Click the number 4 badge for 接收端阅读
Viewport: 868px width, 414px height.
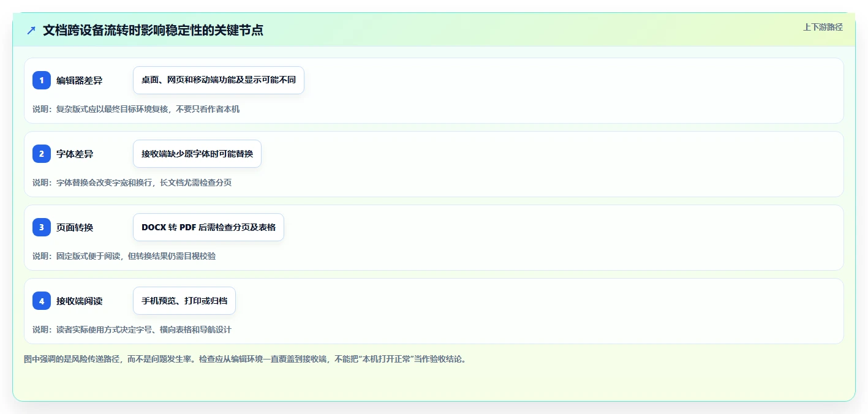(x=42, y=301)
